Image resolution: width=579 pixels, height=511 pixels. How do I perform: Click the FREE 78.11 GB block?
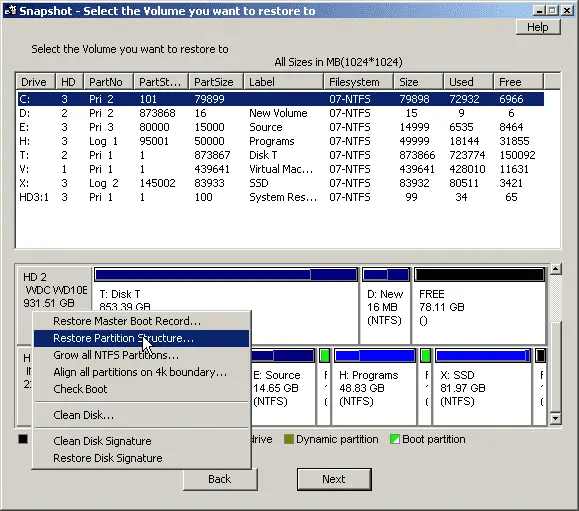pyautogui.click(x=479, y=306)
